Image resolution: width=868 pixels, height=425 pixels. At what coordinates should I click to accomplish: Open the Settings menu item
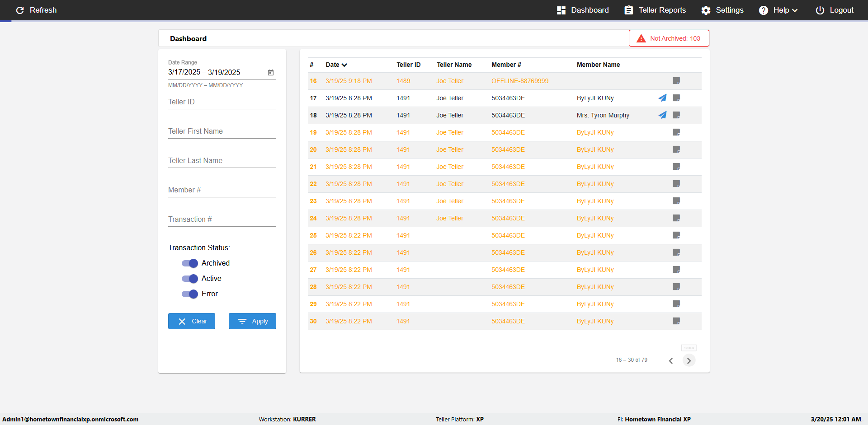pyautogui.click(x=722, y=10)
